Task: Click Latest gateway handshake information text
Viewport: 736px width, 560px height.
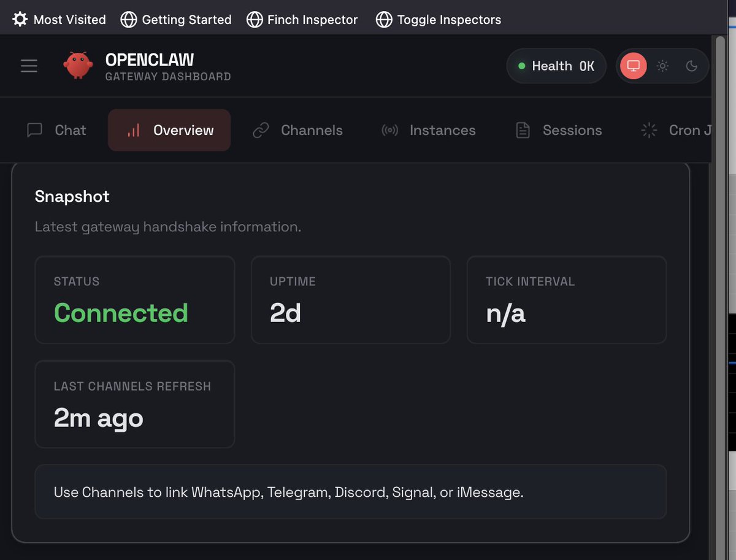Action: click(x=167, y=227)
